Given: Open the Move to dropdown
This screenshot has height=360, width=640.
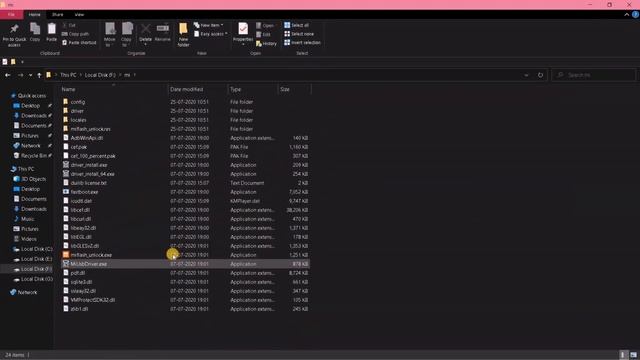Looking at the screenshot, I should (109, 34).
